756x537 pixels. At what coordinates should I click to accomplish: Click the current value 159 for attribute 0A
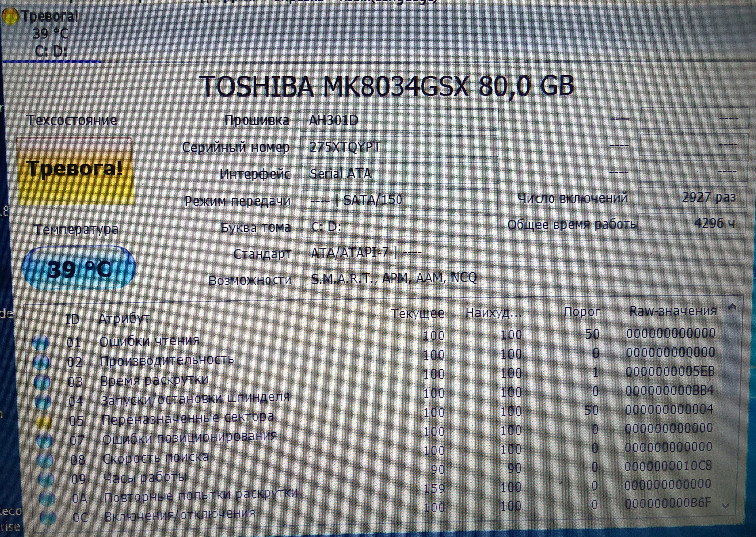coord(434,488)
